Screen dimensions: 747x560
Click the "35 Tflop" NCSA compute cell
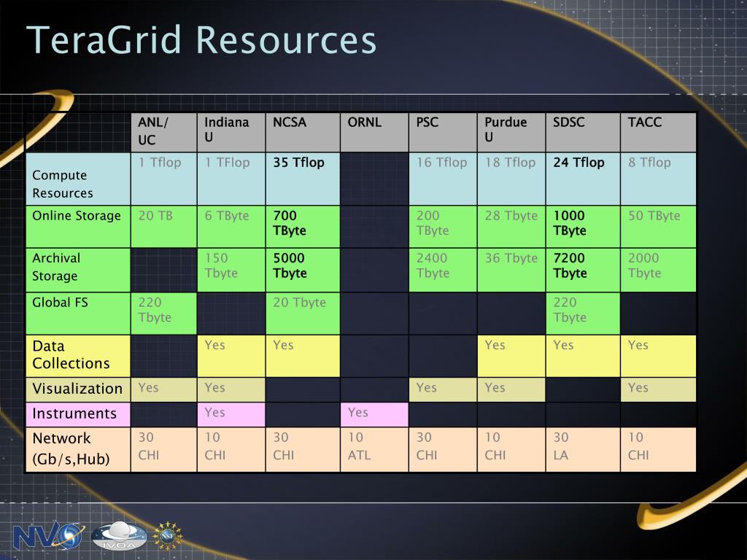(303, 179)
